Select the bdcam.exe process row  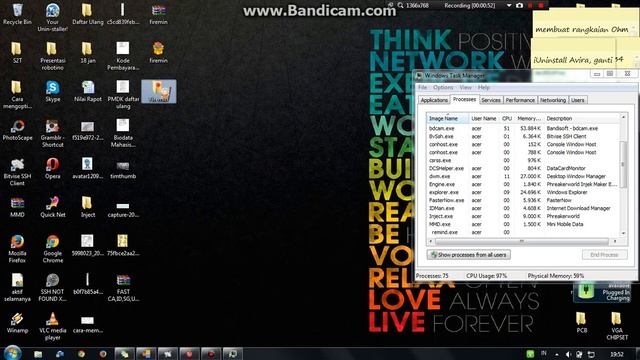(x=523, y=128)
